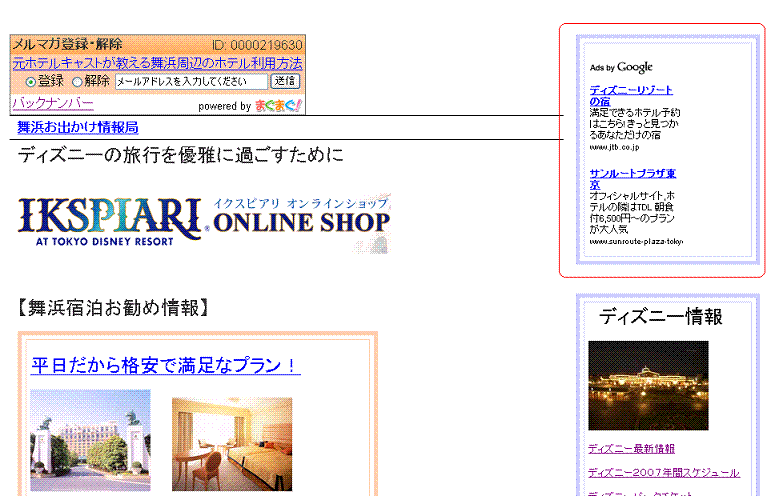Select the 登録 radio button
Screen dimensions: 767x496
point(31,82)
